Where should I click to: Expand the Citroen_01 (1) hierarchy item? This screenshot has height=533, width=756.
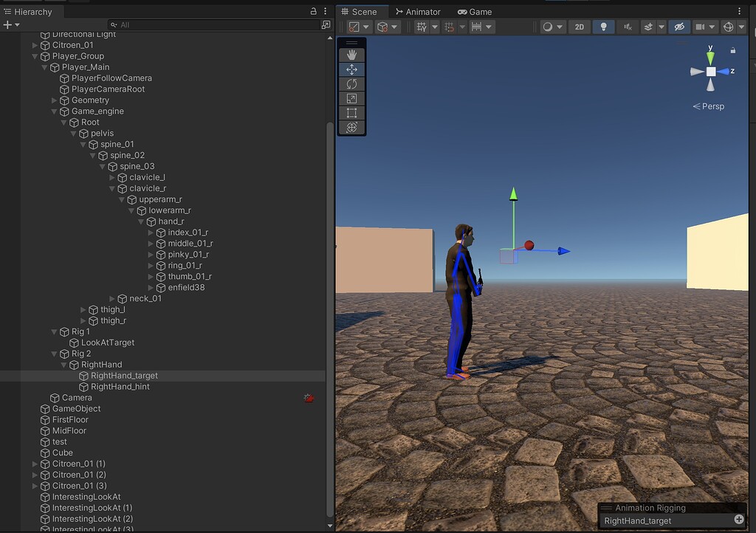34,464
